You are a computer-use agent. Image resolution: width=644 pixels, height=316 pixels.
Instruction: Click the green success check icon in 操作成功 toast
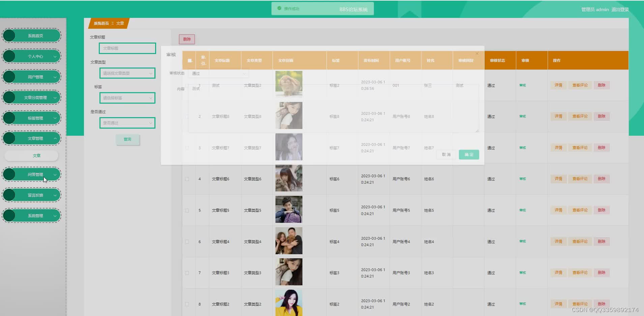tap(279, 8)
